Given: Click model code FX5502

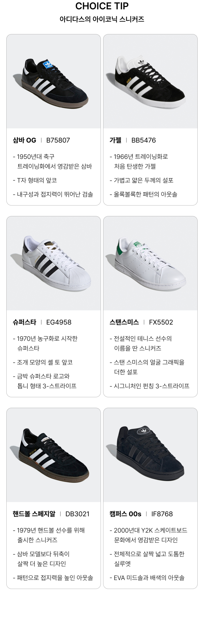Looking at the screenshot, I should pyautogui.click(x=161, y=322).
